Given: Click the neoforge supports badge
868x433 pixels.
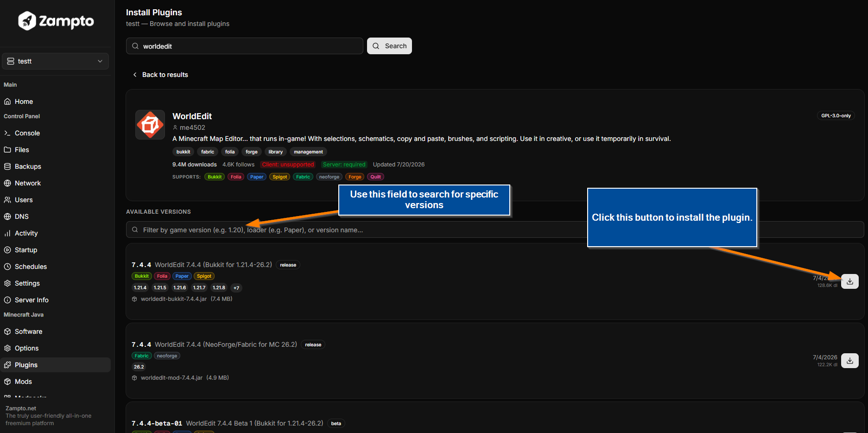Looking at the screenshot, I should [x=329, y=177].
